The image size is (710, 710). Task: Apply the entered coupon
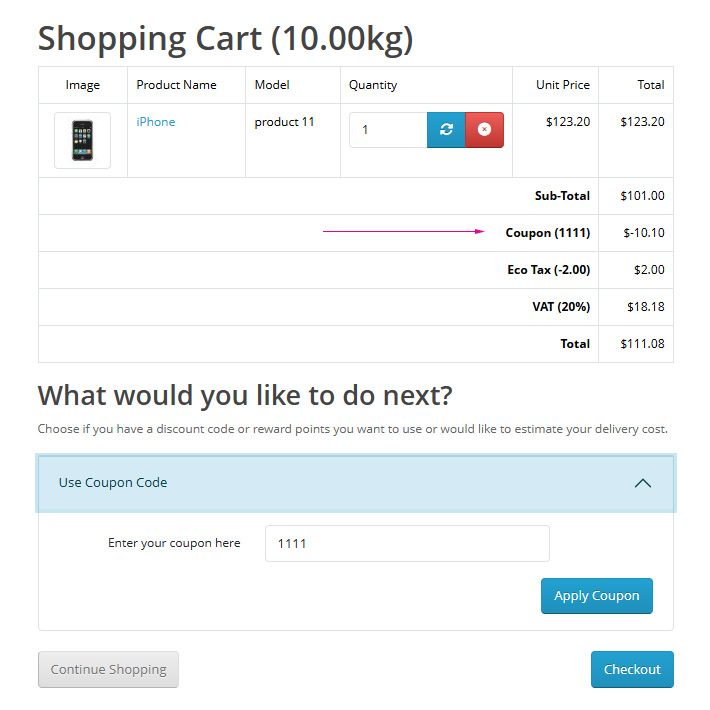coord(597,596)
